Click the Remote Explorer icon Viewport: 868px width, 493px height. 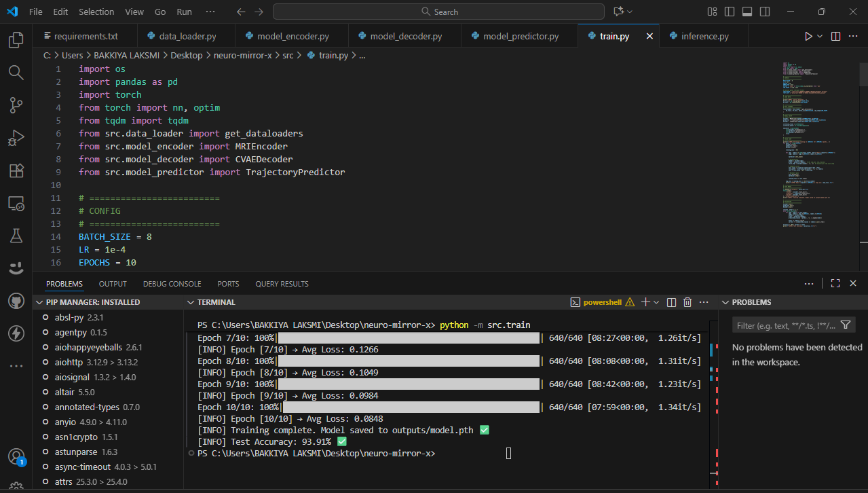click(x=16, y=203)
